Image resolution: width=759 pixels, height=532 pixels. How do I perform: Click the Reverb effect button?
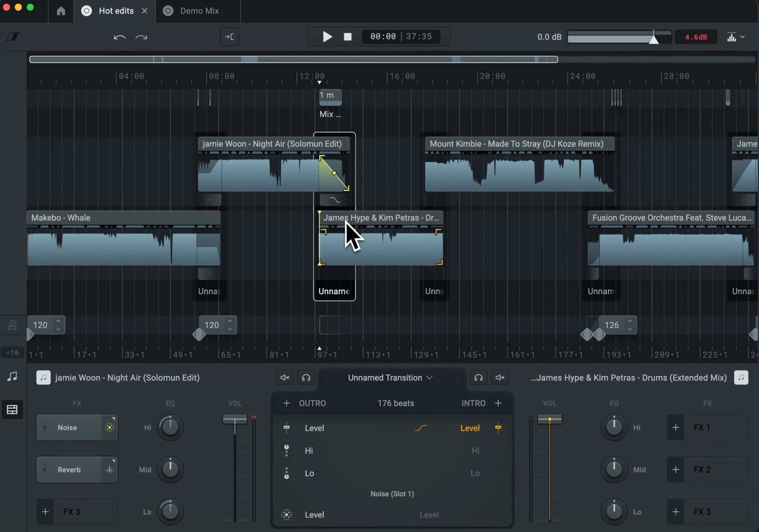click(x=69, y=470)
